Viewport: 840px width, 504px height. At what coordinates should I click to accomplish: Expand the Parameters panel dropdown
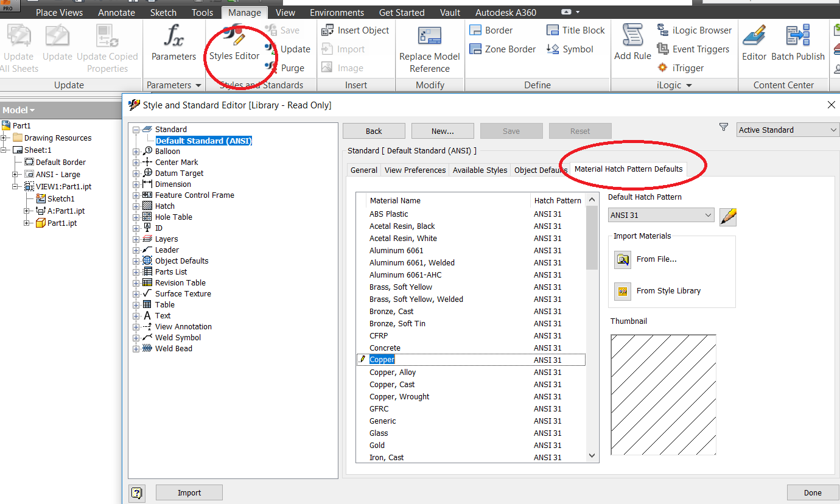point(198,85)
